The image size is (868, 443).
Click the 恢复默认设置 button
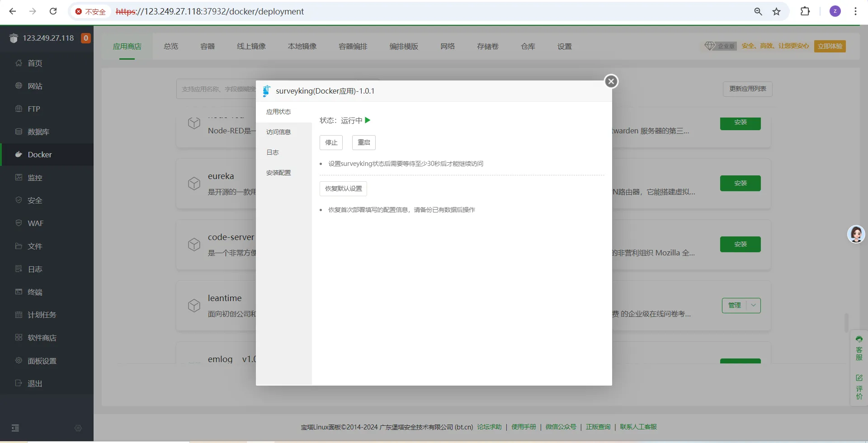(343, 189)
